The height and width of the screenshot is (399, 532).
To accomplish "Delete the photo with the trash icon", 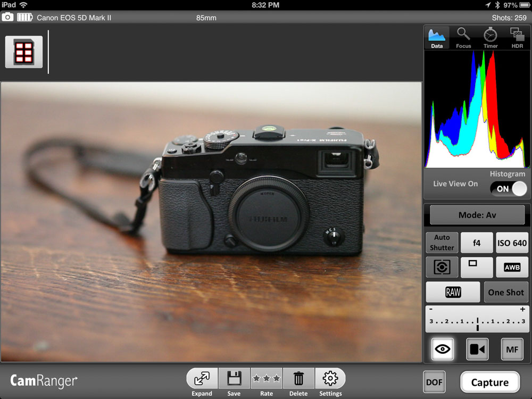I will [x=298, y=379].
